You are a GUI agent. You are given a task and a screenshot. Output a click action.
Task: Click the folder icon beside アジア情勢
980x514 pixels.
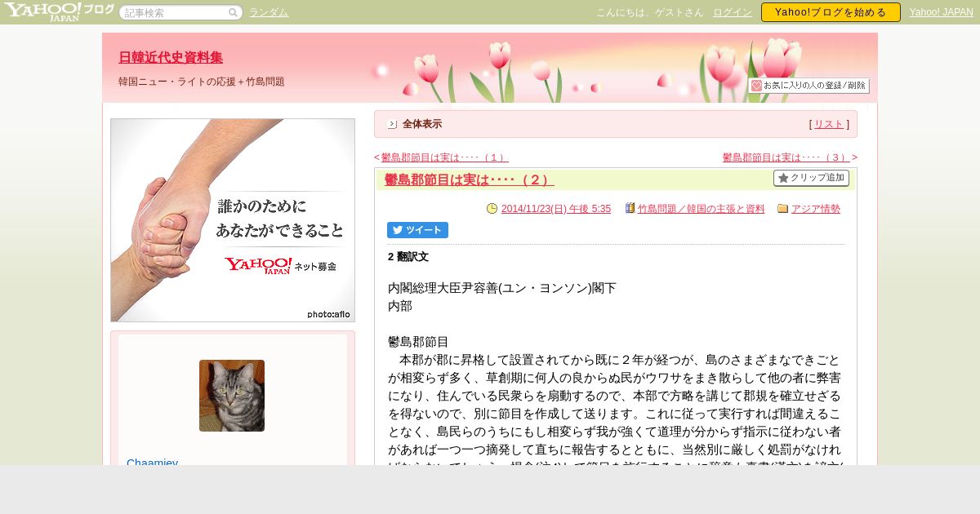pyautogui.click(x=782, y=209)
